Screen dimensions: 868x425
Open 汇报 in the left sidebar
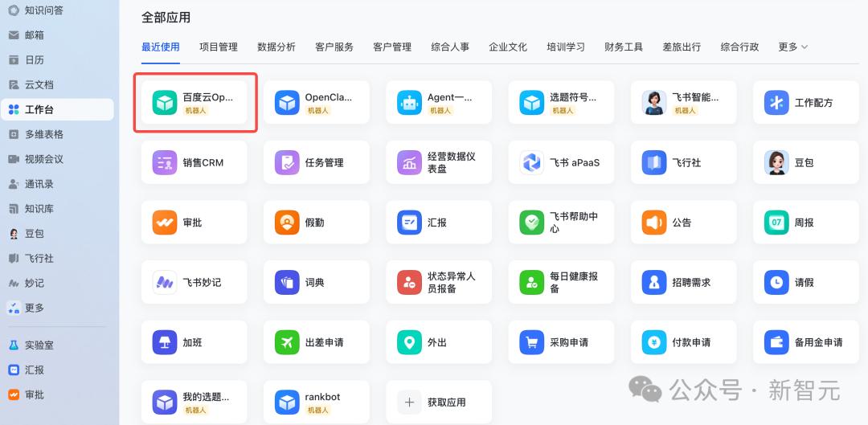pyautogui.click(x=58, y=370)
